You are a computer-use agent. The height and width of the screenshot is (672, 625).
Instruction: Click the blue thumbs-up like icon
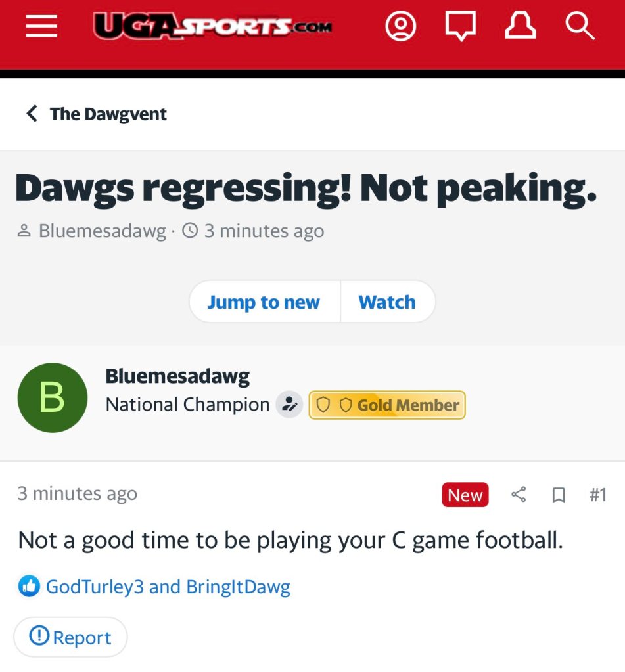(x=28, y=587)
